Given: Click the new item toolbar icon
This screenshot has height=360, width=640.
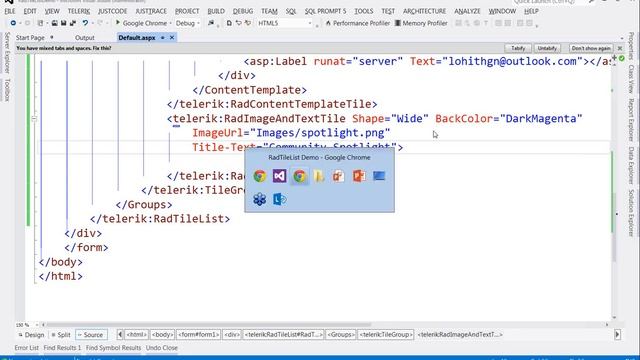Looking at the screenshot, I should (x=40, y=23).
